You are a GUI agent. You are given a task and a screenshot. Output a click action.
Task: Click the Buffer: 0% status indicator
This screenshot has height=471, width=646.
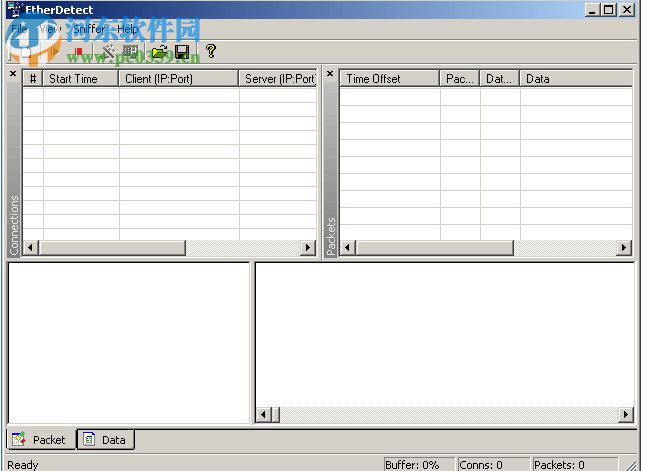click(x=419, y=465)
